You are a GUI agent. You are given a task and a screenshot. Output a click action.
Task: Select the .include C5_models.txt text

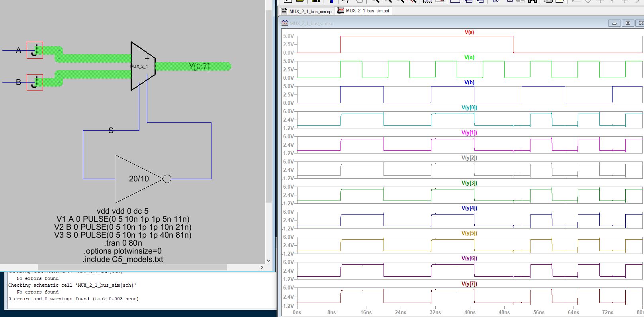pos(123,259)
